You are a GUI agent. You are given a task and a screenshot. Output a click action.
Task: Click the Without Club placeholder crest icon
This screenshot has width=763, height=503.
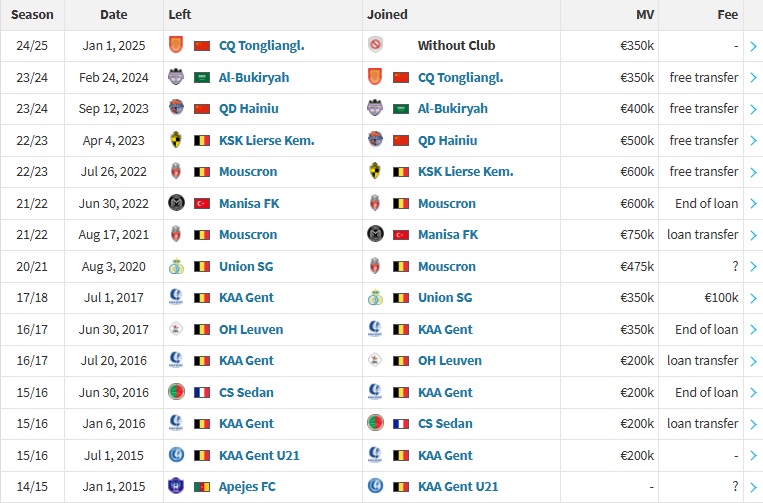[375, 45]
